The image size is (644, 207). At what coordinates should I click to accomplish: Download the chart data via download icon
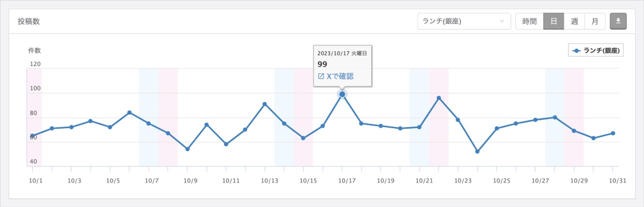click(x=618, y=21)
